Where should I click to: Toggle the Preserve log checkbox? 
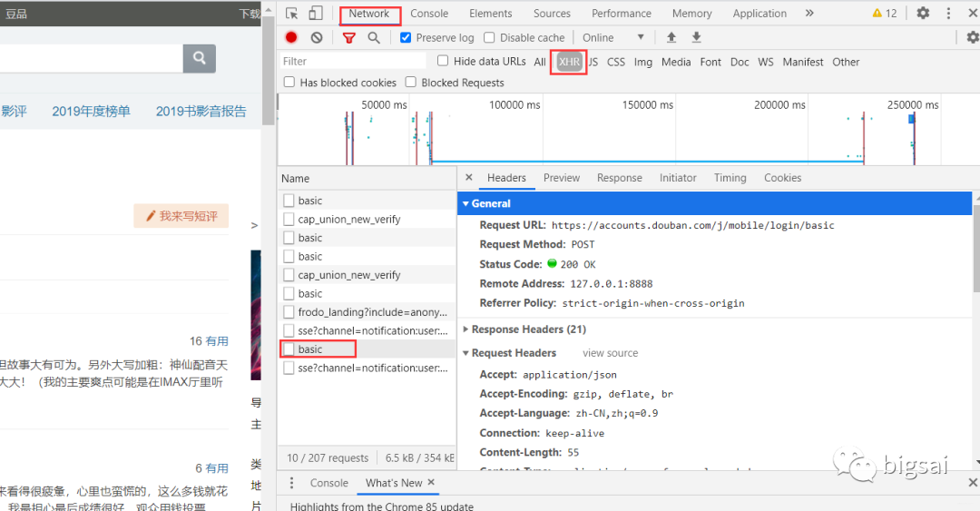point(406,37)
